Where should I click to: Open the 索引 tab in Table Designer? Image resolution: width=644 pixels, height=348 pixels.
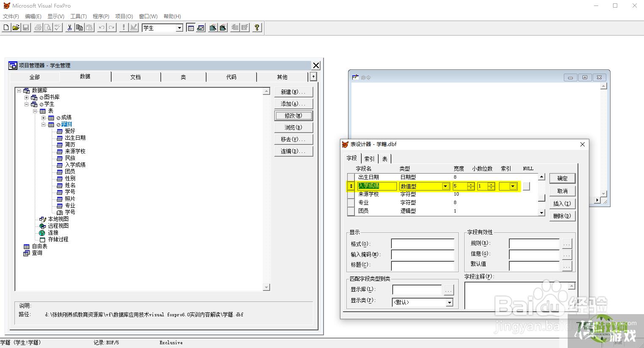pos(370,159)
